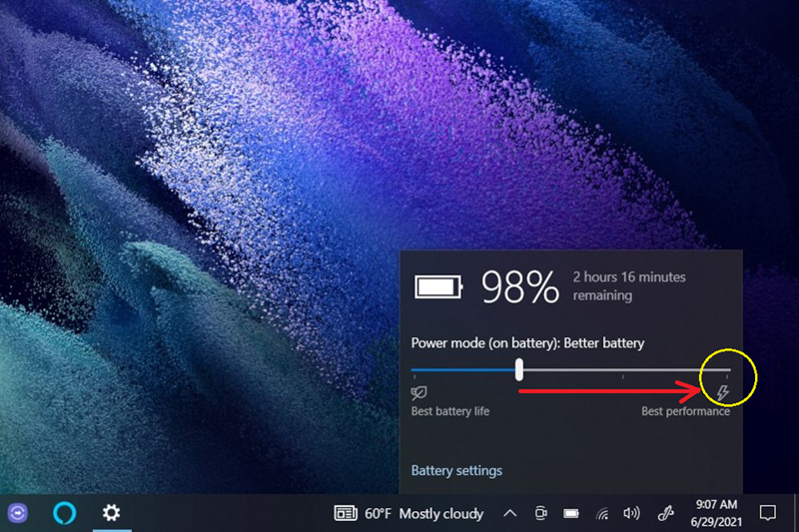This screenshot has height=532, width=799.
Task: Click the news widget icon beside weather
Action: coord(346,514)
